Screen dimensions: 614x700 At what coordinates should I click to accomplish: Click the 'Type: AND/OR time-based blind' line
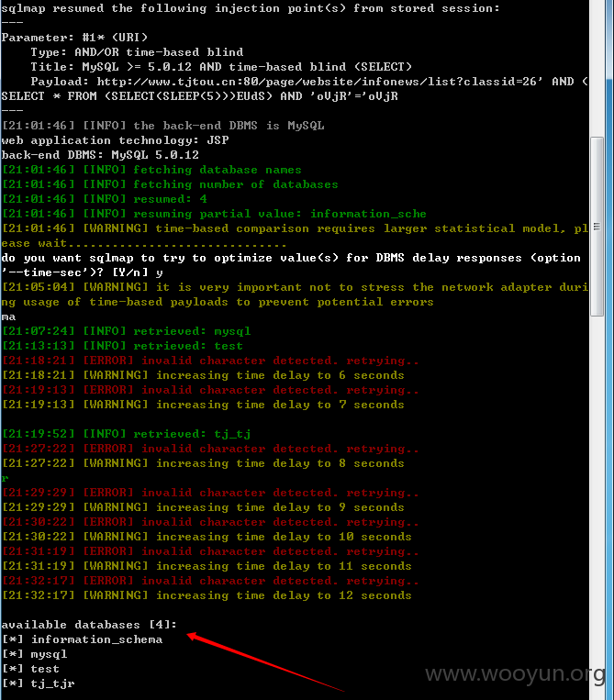(x=137, y=52)
